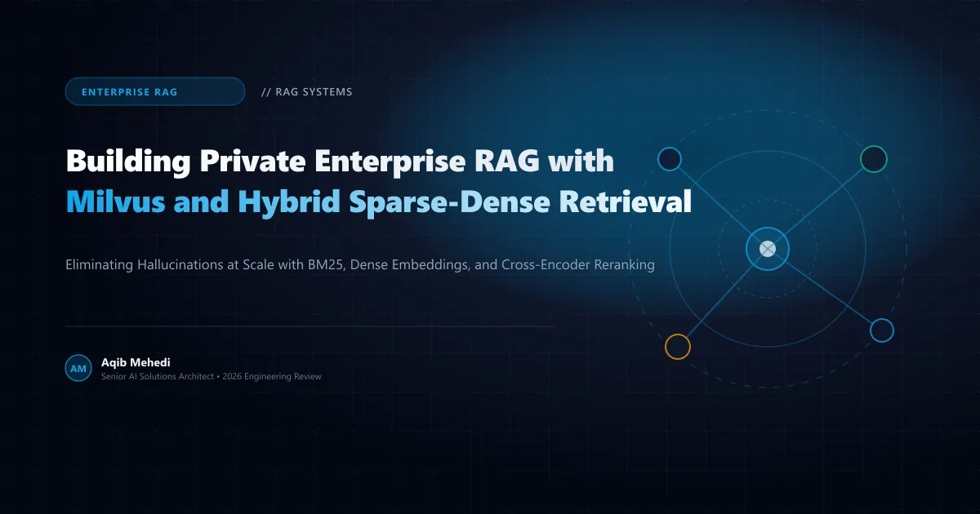This screenshot has height=514, width=980.
Task: Select the lower-right blue diagram node
Action: (882, 330)
